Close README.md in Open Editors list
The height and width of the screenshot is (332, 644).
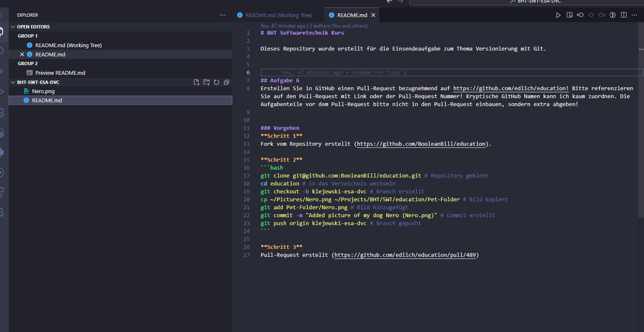(22, 54)
